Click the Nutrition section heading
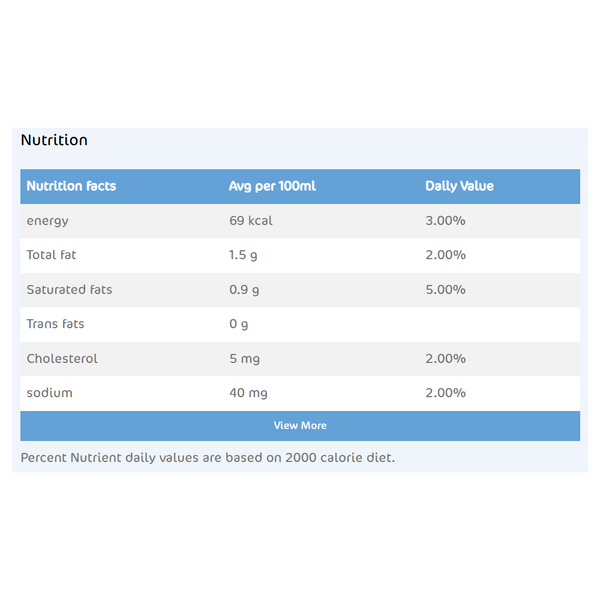Image resolution: width=600 pixels, height=600 pixels. [54, 140]
